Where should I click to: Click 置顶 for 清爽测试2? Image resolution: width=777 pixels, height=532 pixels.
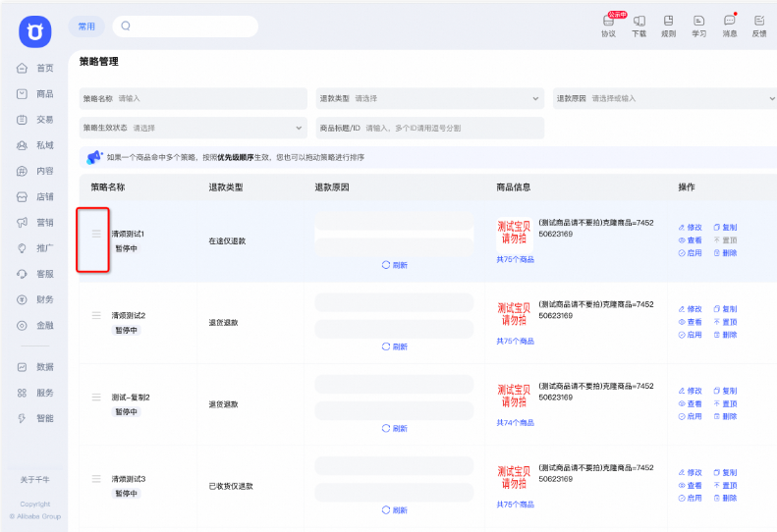click(x=726, y=322)
